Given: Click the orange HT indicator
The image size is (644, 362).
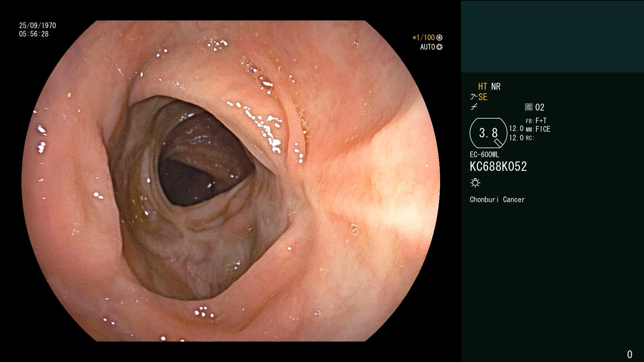Looking at the screenshot, I should click(x=483, y=87).
